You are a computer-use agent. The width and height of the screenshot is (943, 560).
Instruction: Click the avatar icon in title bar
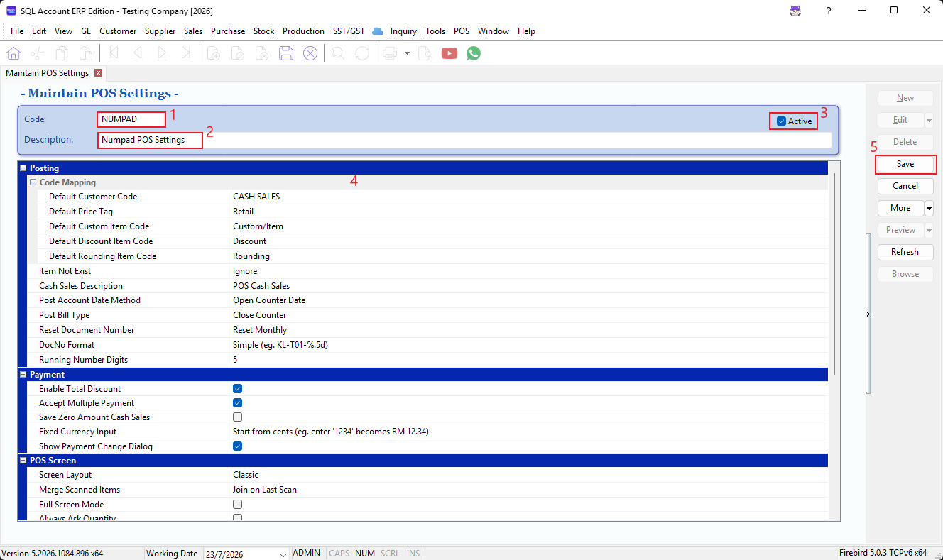[x=796, y=11]
